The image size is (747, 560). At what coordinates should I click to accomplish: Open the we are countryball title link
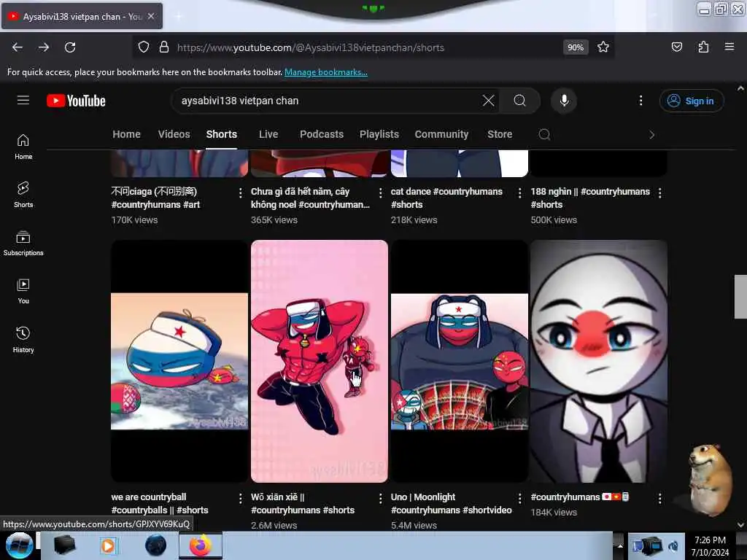[160, 503]
